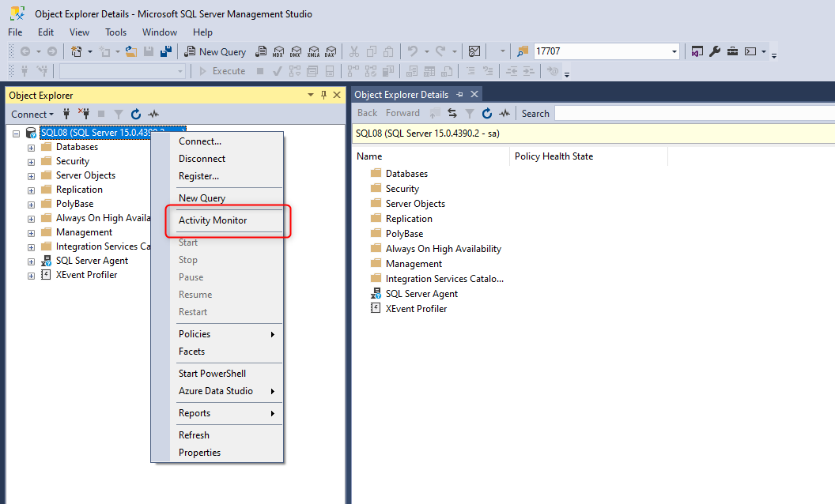Click the Search field in Object Explorer Details
This screenshot has height=504, width=835.
[x=694, y=113]
